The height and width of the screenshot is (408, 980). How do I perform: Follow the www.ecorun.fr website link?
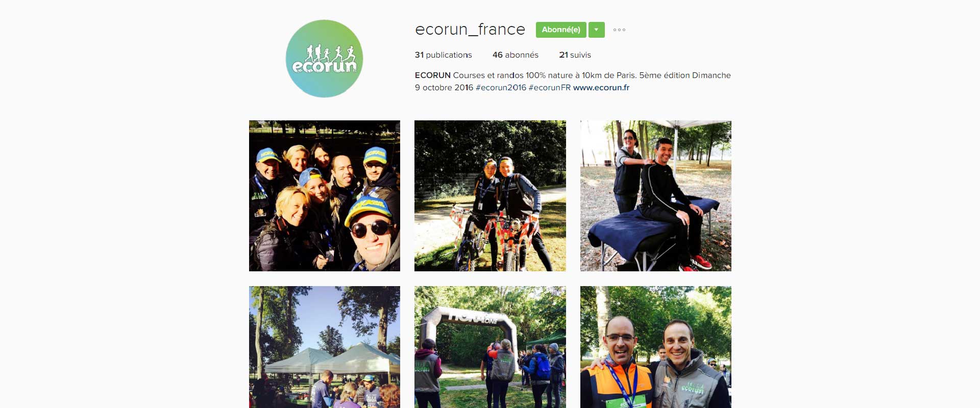pos(601,87)
